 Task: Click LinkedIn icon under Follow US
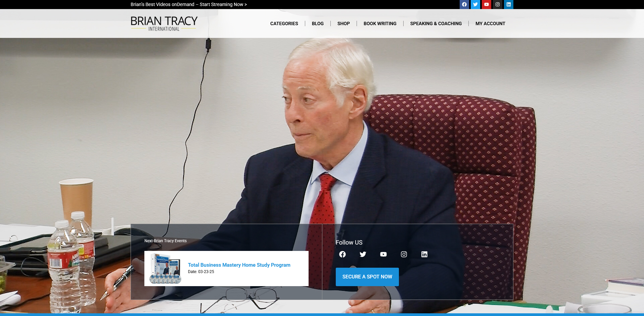click(x=424, y=254)
